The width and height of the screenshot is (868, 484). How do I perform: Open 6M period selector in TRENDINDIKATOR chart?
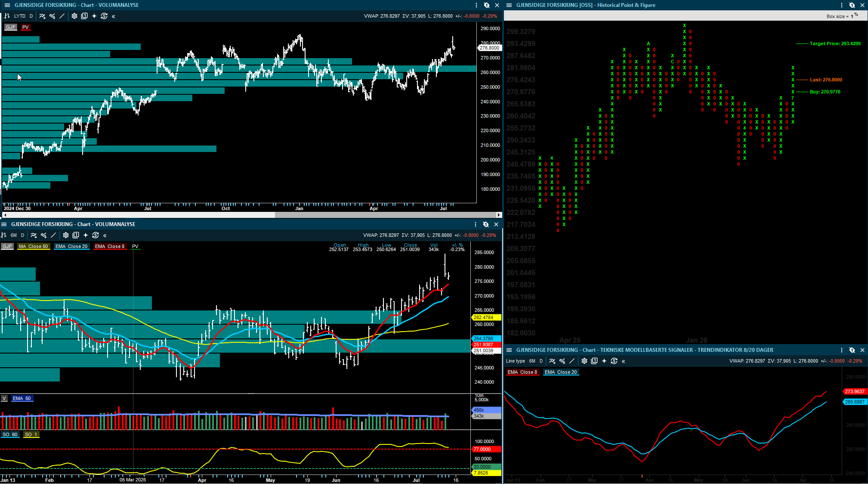[532, 361]
